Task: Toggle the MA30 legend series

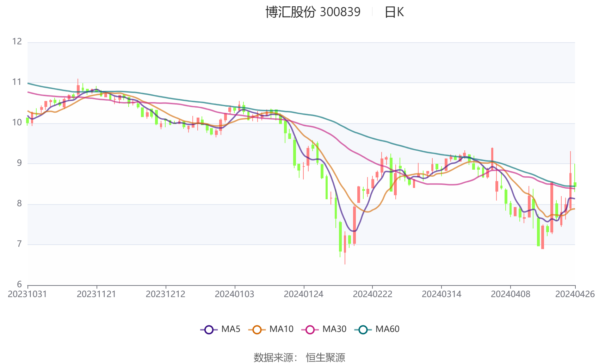Action: click(324, 329)
